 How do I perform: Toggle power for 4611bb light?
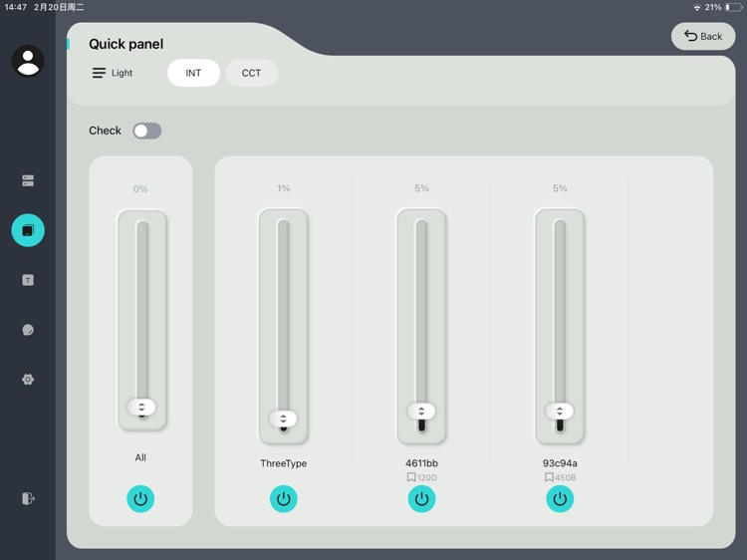click(x=421, y=499)
